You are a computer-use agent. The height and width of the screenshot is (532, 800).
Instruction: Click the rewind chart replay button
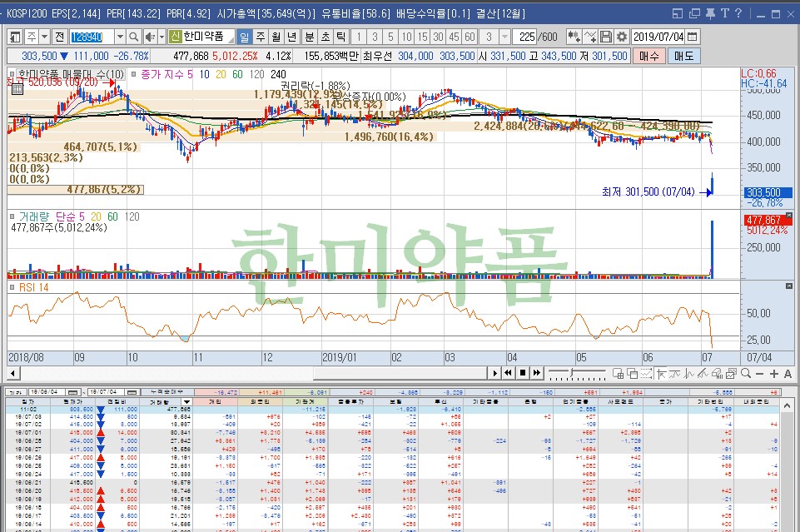tap(508, 373)
